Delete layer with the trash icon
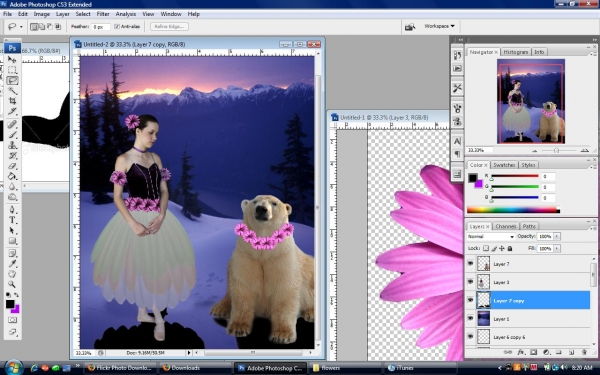This screenshot has height=375, width=600. pyautogui.click(x=584, y=352)
